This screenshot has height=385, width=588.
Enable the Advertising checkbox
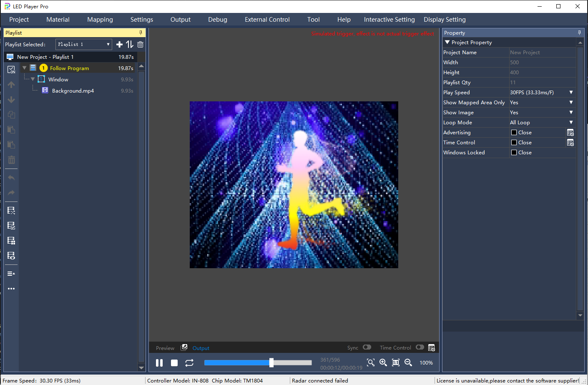click(x=514, y=133)
